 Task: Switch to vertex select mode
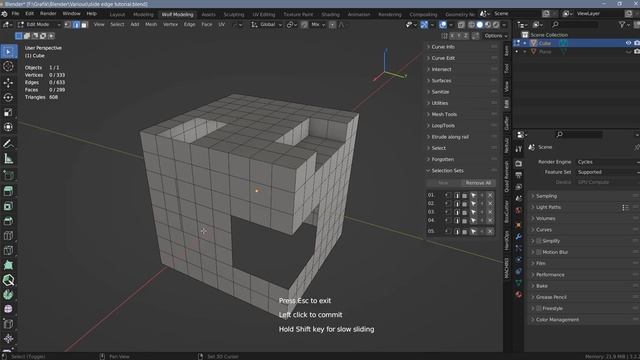(x=68, y=25)
